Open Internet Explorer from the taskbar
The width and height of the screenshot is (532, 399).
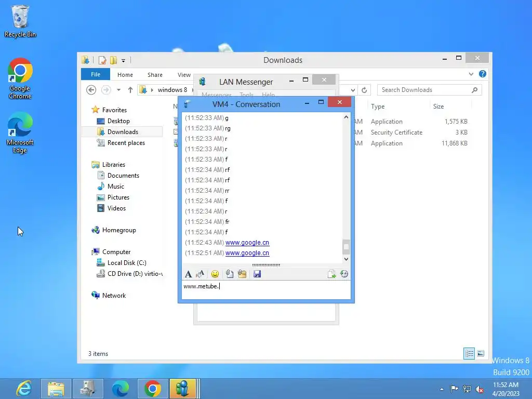coord(24,389)
